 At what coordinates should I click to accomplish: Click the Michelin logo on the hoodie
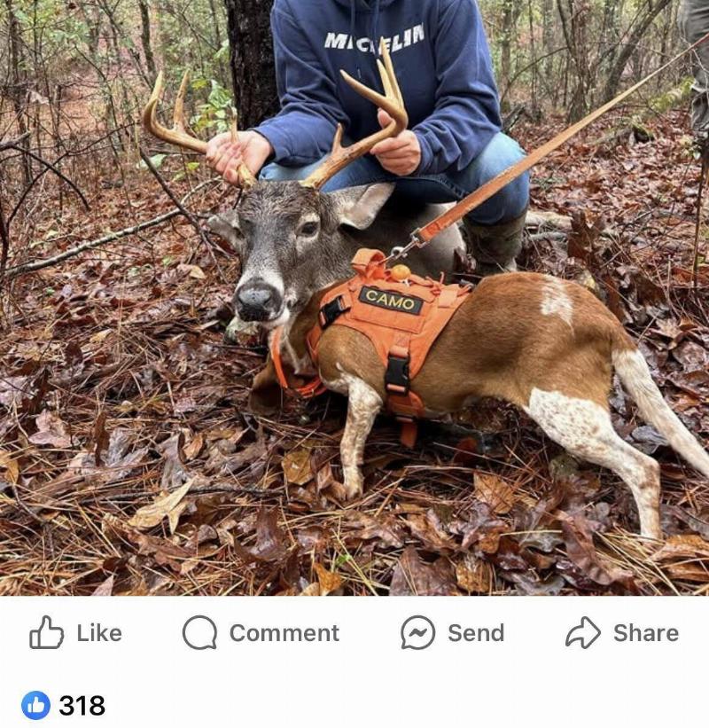point(373,39)
